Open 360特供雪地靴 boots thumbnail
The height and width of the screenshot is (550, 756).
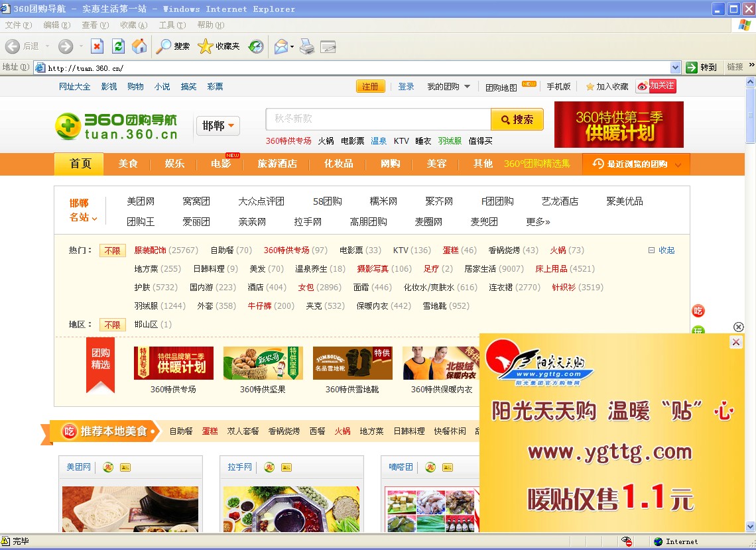tap(352, 363)
